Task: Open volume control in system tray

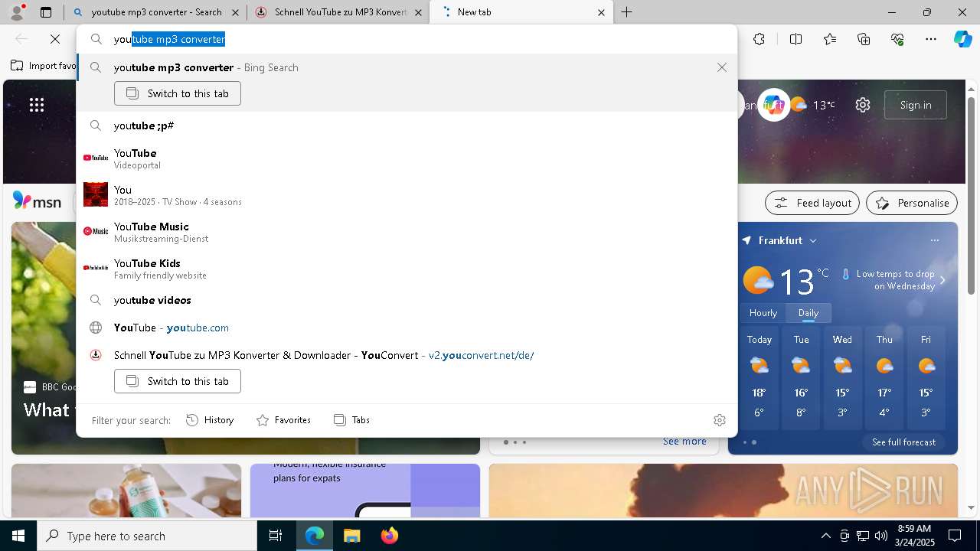Action: point(880,536)
